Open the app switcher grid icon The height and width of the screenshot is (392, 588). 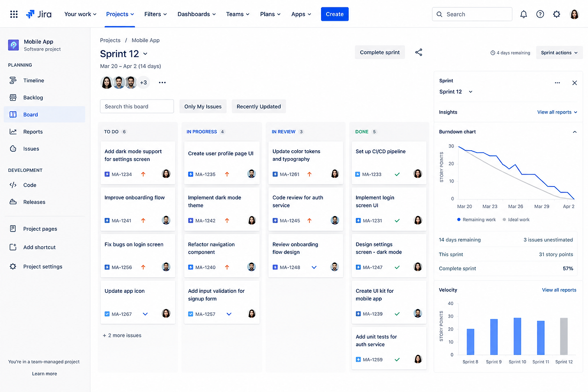click(x=14, y=14)
